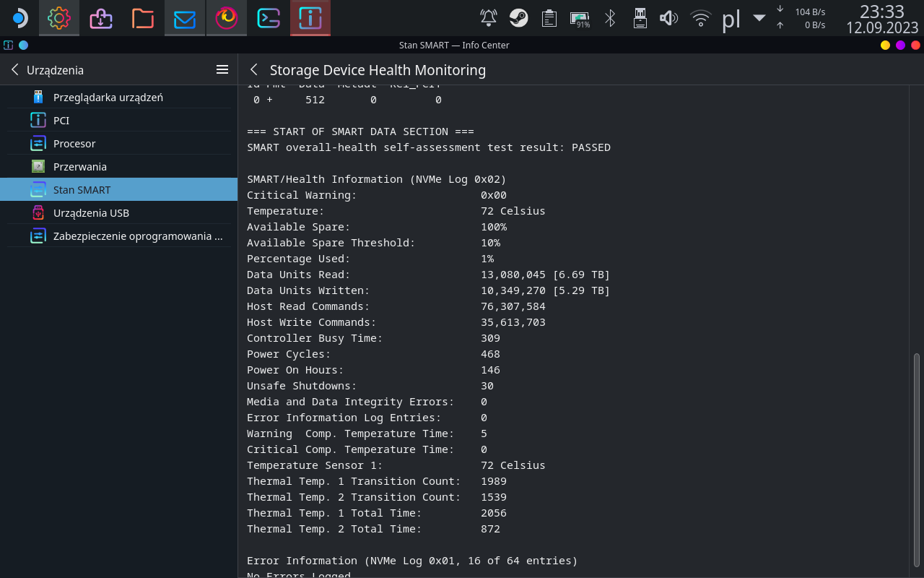Screen dimensions: 924x578
Task: Open the Procesor info page
Action: (74, 144)
